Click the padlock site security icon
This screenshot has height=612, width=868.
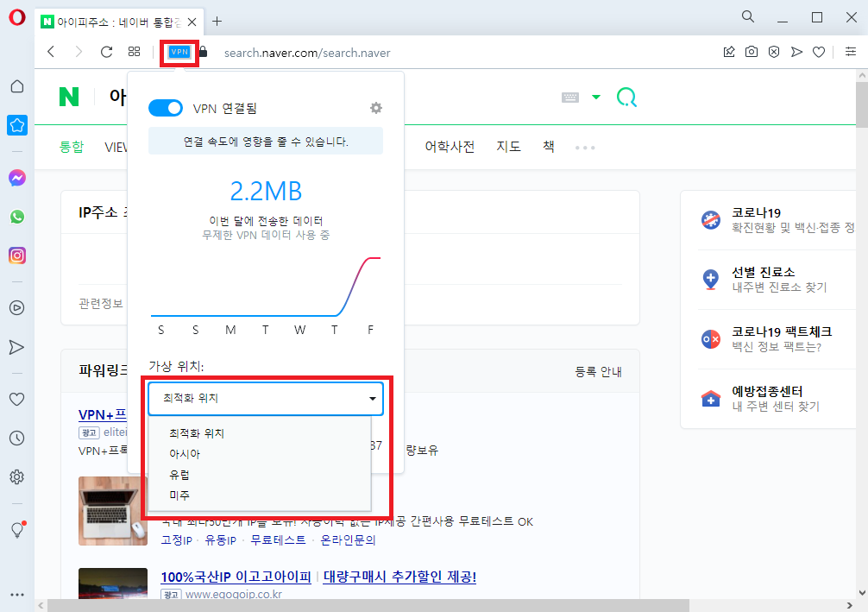click(x=203, y=52)
